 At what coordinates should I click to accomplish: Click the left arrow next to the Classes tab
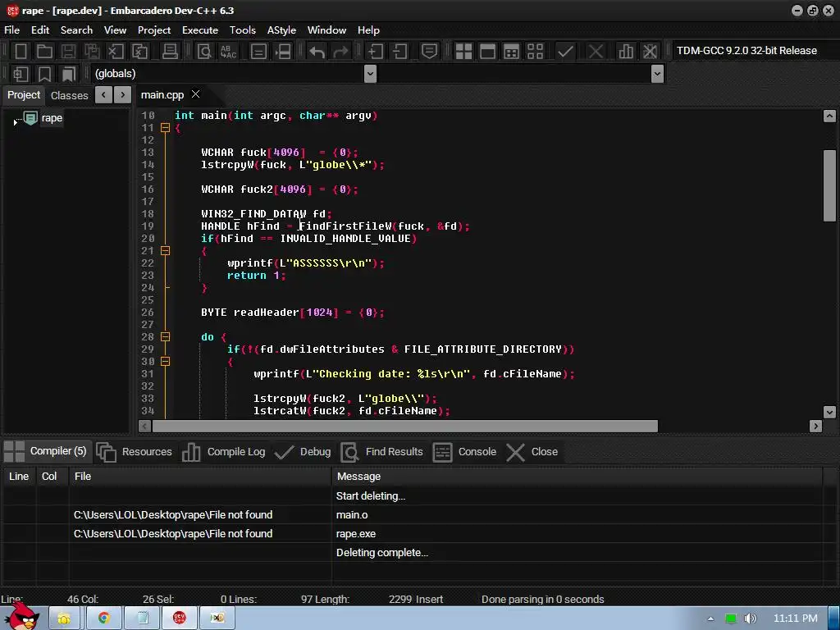click(x=103, y=95)
